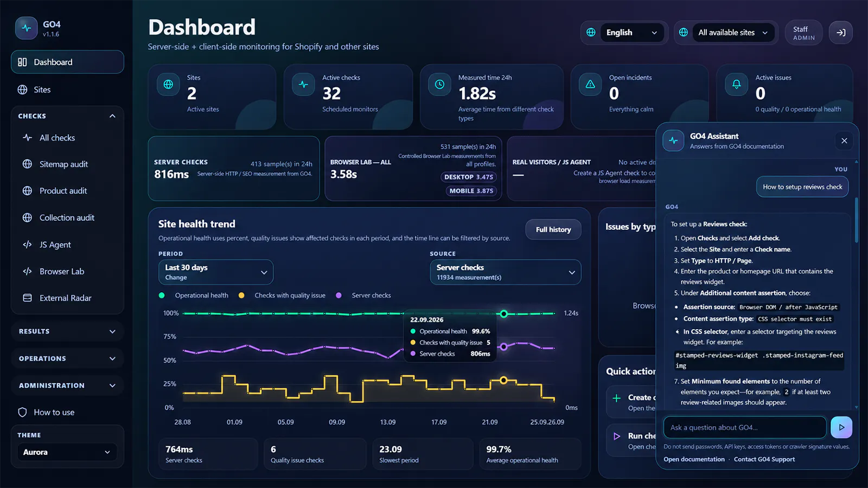
Task: Open the English language dropdown
Action: (632, 33)
